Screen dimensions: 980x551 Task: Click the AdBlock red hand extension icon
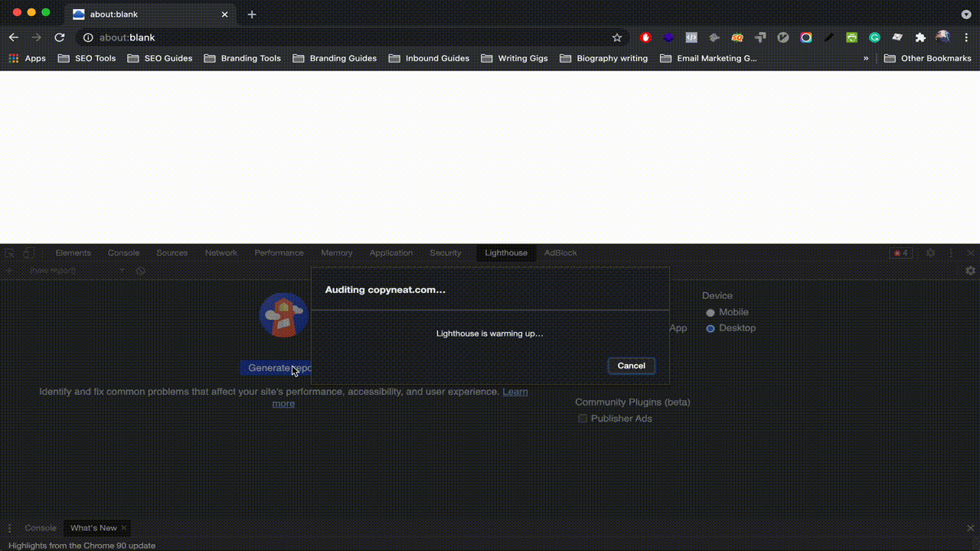645,37
